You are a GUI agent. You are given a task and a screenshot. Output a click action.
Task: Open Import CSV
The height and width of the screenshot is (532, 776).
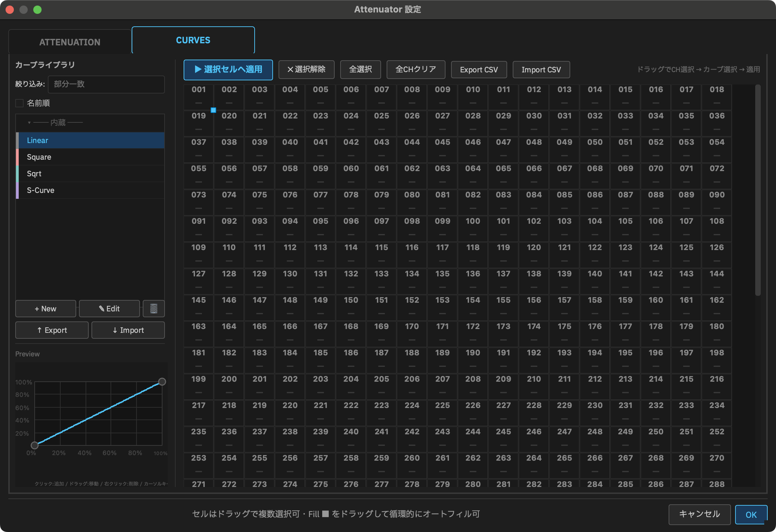click(x=541, y=70)
